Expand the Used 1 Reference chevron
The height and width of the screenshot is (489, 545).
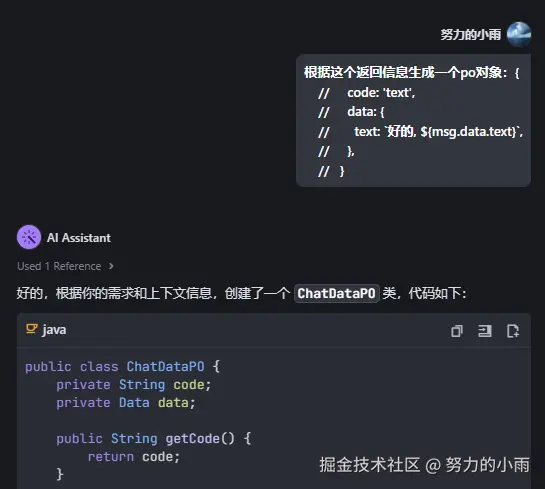111,266
